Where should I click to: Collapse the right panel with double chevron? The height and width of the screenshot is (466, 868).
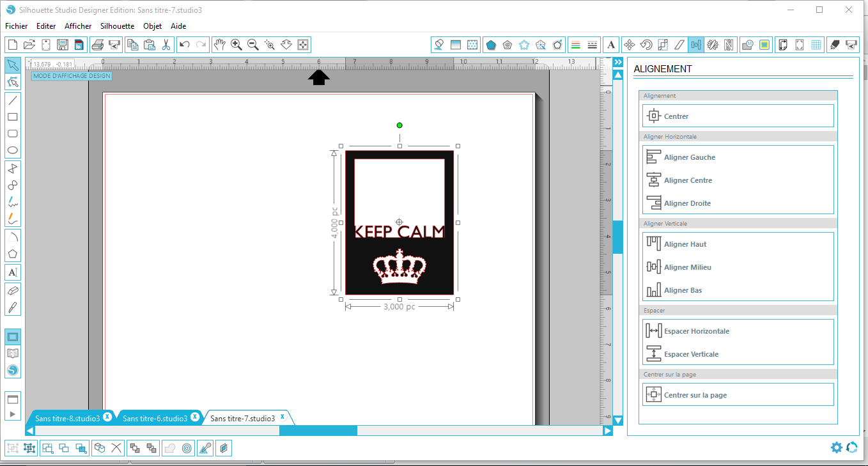pyautogui.click(x=617, y=62)
